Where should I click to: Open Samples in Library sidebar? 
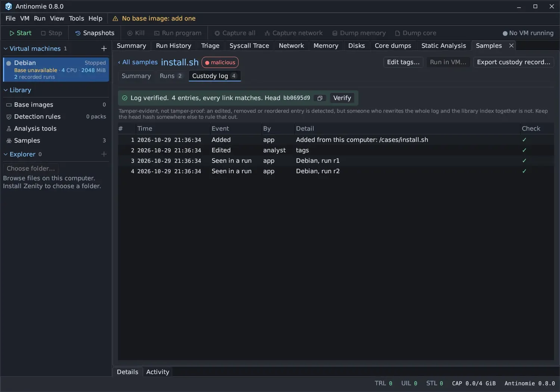[56, 140]
